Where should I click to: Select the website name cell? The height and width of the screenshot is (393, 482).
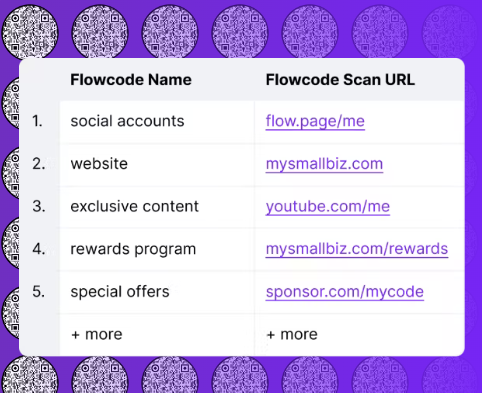coord(157,165)
